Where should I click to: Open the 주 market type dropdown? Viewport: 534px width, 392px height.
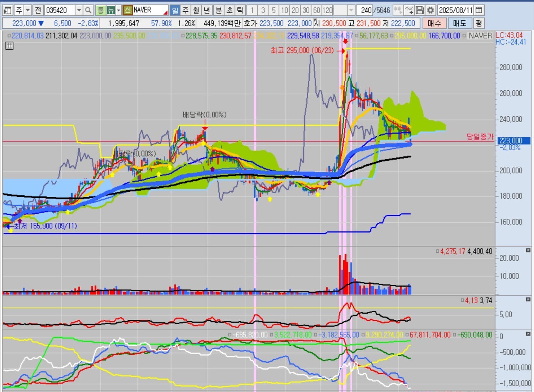(27, 10)
